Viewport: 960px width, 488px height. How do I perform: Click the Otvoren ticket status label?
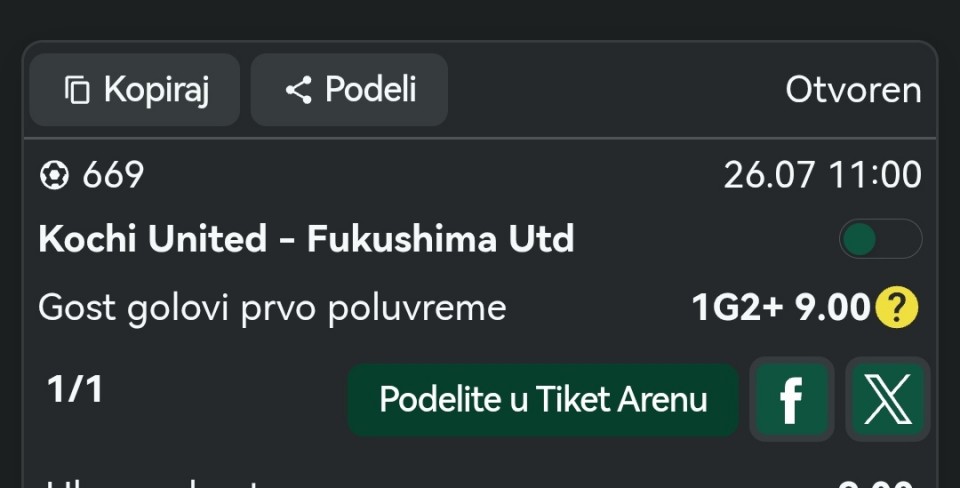(x=853, y=91)
